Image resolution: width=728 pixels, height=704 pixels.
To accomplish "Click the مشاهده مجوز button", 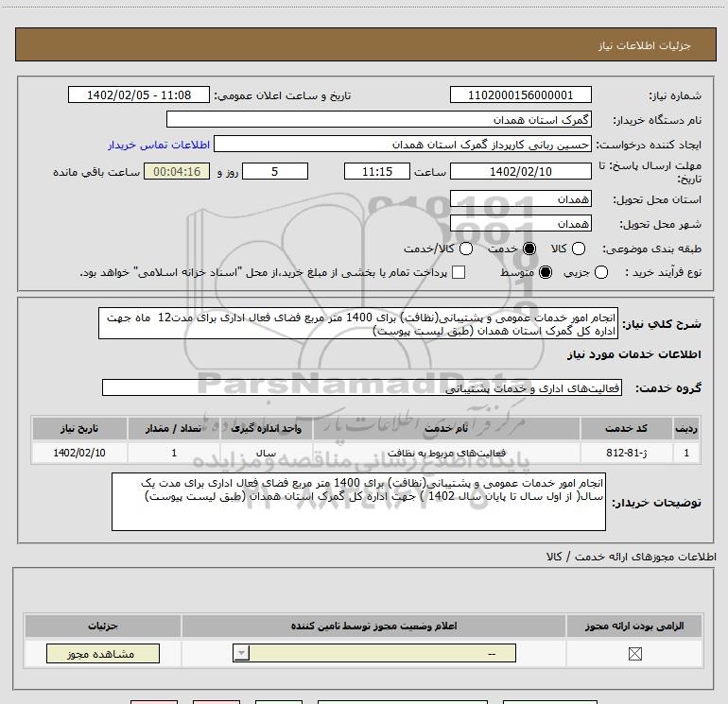I will [103, 653].
